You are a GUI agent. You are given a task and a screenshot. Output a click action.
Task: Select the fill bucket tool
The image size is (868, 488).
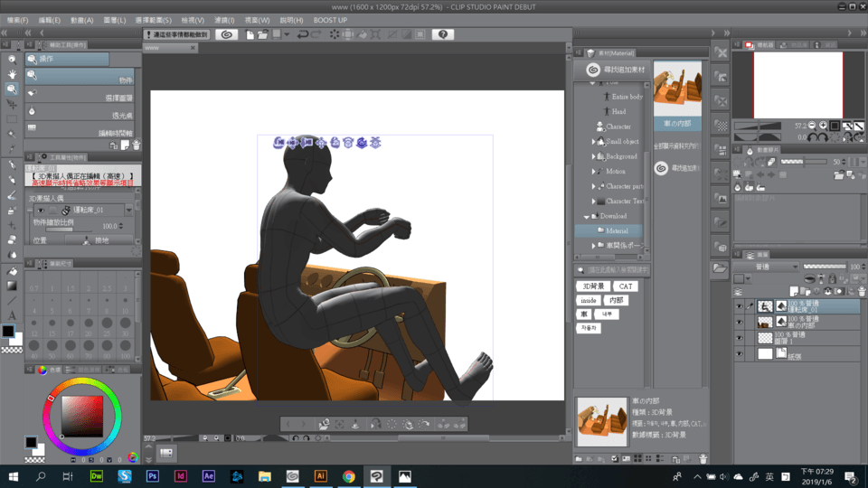coord(12,271)
